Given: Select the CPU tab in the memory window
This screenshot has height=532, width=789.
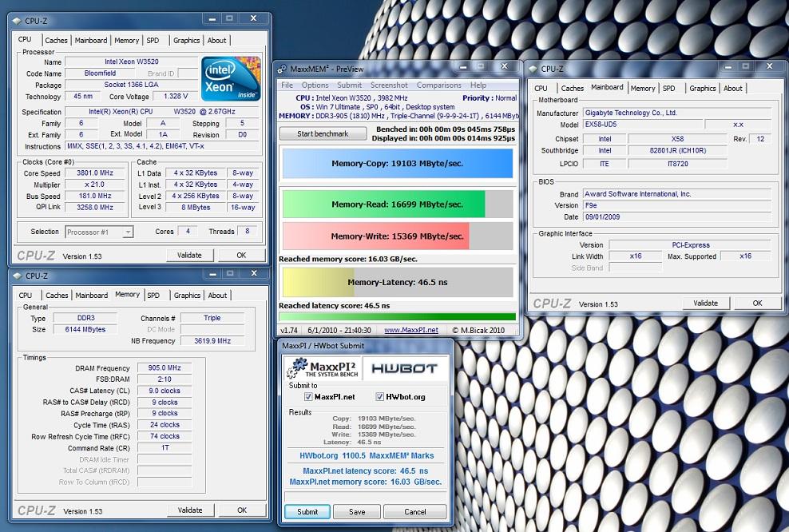Looking at the screenshot, I should pyautogui.click(x=26, y=296).
